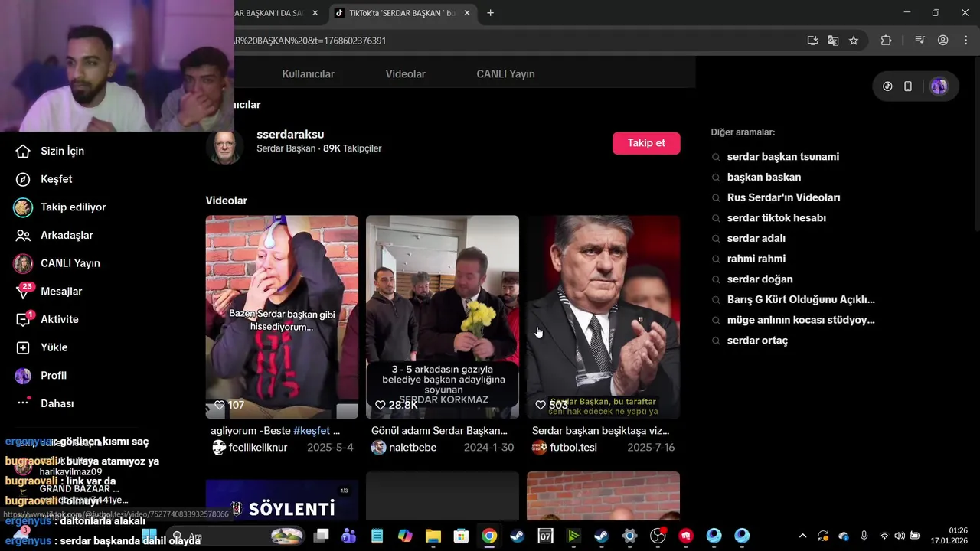Select suggestion müge anlının kocası stüdyoy...

click(x=800, y=320)
